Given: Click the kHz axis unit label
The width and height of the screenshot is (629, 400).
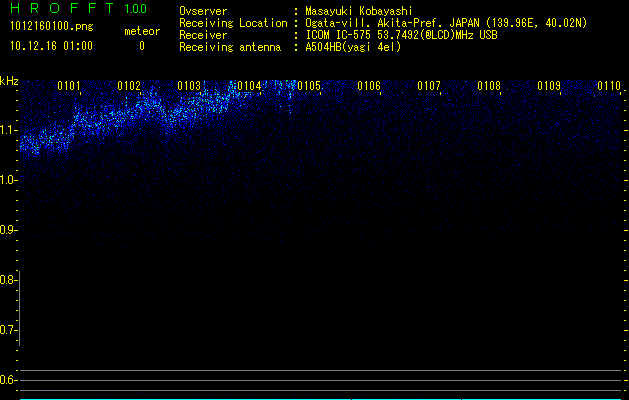Looking at the screenshot, I should coord(9,81).
